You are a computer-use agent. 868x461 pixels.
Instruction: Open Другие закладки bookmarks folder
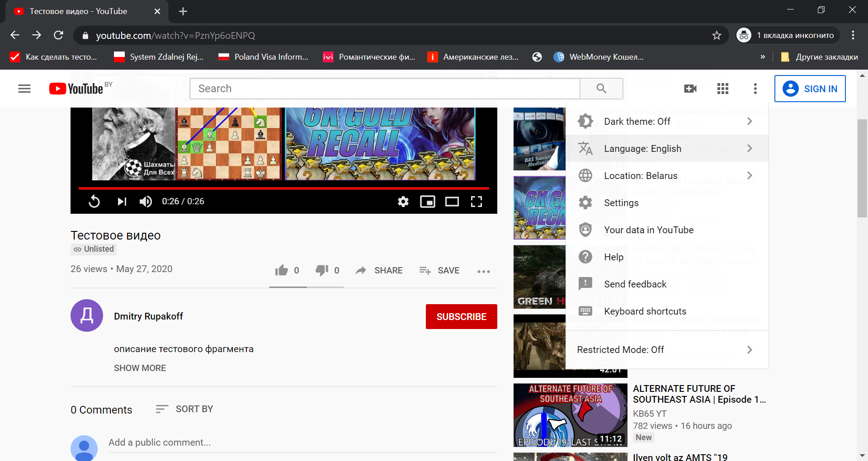(x=819, y=57)
